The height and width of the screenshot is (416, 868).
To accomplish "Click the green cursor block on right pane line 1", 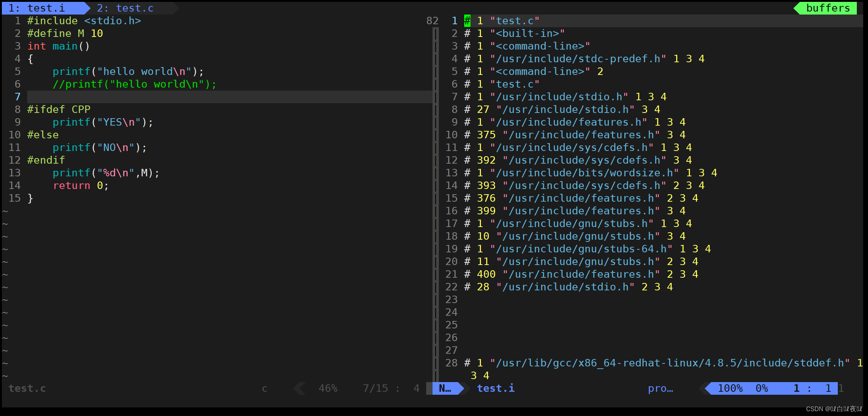I will (467, 21).
